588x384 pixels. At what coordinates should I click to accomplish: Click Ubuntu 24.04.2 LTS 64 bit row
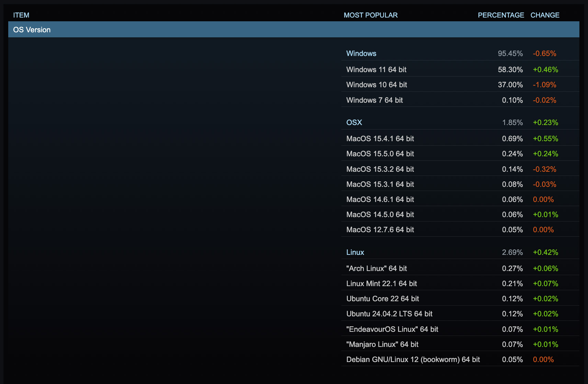coord(460,314)
